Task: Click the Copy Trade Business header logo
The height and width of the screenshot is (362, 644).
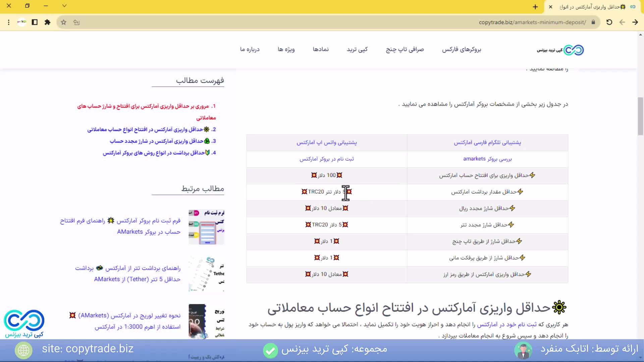Action: tap(560, 50)
